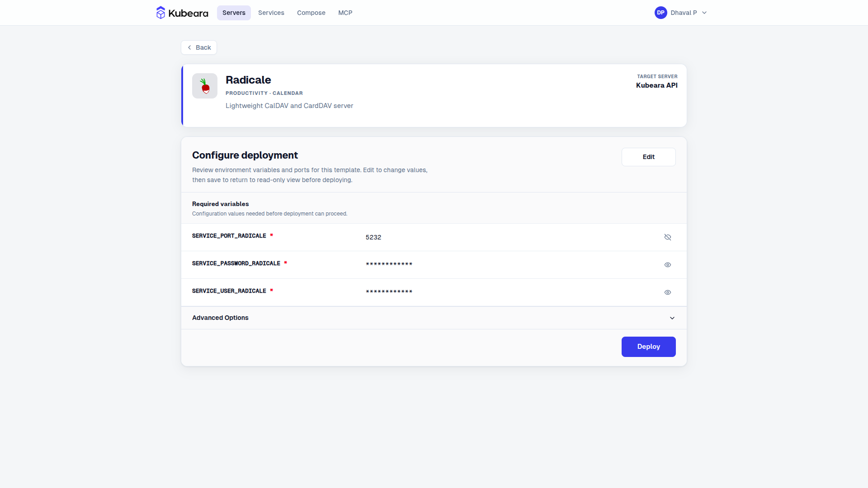Click the Kubeara logo icon

tap(160, 13)
